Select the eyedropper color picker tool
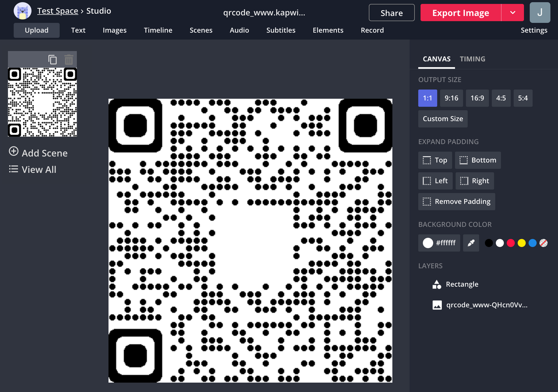This screenshot has height=392, width=558. 471,243
